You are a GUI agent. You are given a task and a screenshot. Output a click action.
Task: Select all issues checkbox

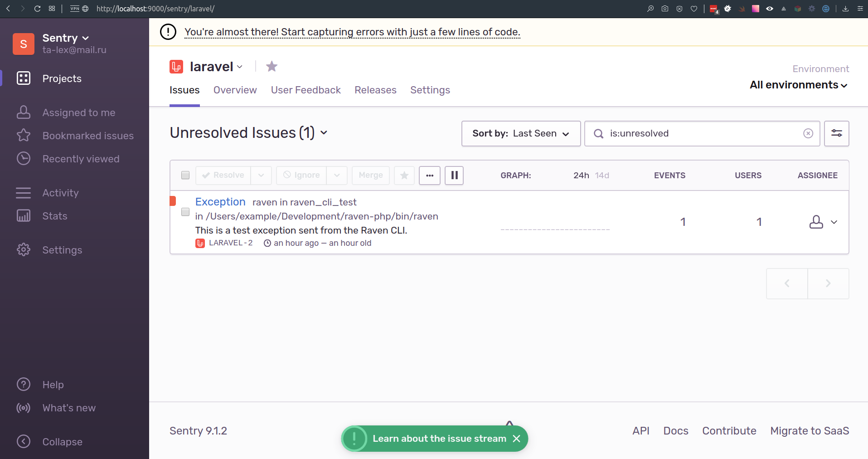(x=185, y=175)
